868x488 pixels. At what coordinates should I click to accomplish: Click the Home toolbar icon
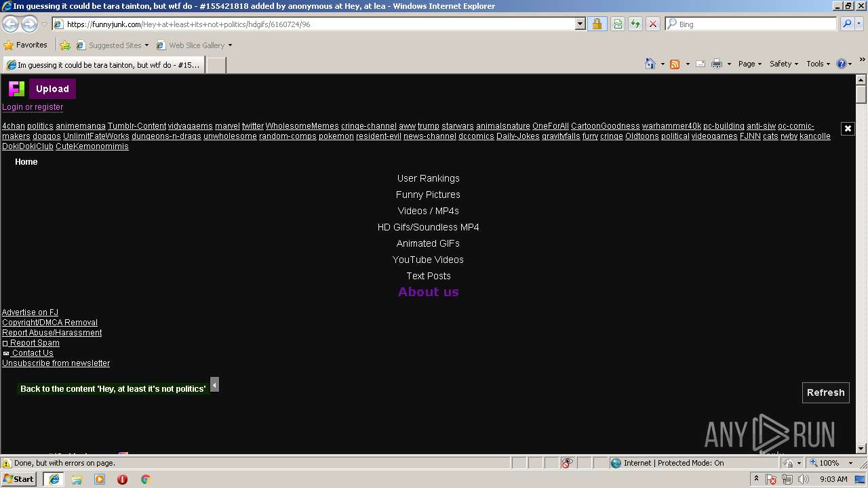[650, 64]
